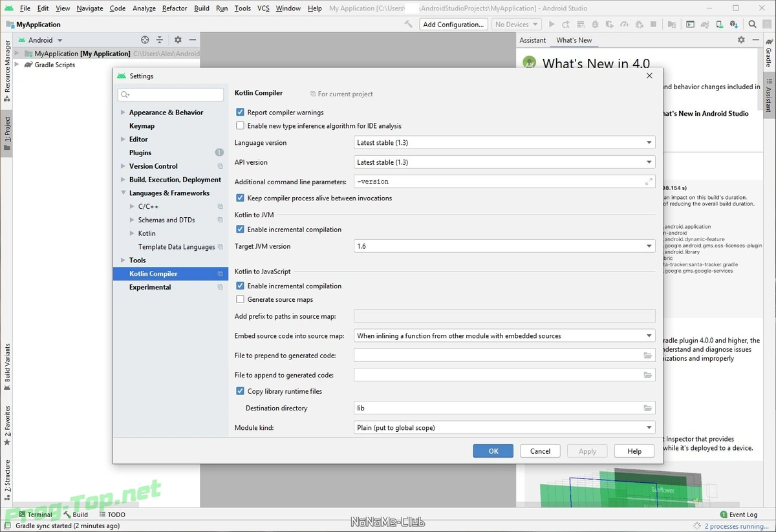This screenshot has width=776, height=532.
Task: Open Project panel gear options
Action: point(178,40)
